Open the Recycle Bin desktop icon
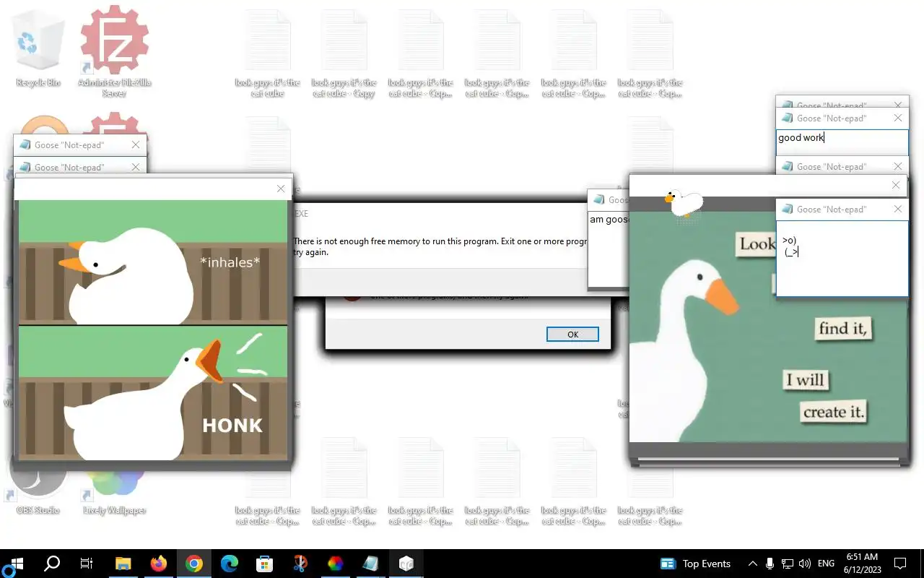 (38, 49)
